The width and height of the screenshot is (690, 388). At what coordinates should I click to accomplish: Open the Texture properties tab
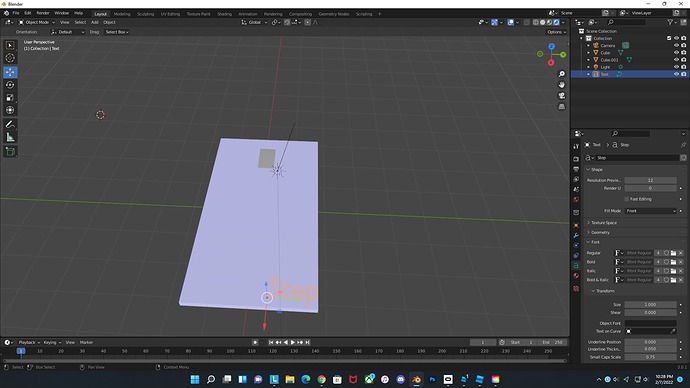click(x=576, y=289)
